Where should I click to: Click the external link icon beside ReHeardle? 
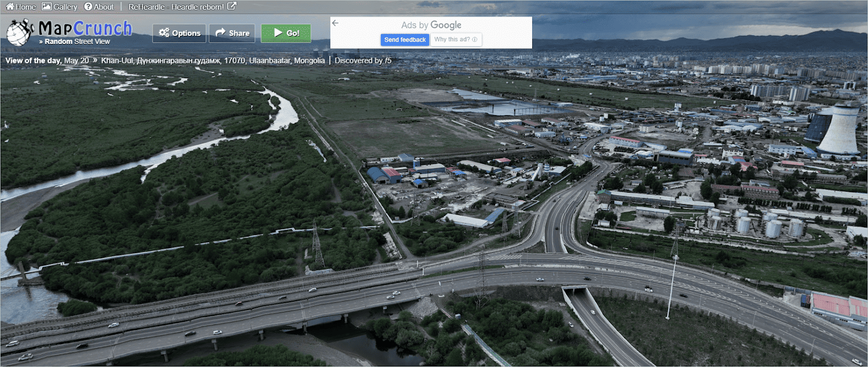click(x=232, y=6)
